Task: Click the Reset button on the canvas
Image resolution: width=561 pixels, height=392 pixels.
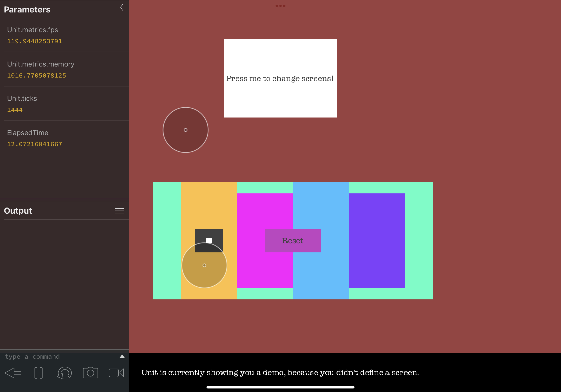Action: 292,240
